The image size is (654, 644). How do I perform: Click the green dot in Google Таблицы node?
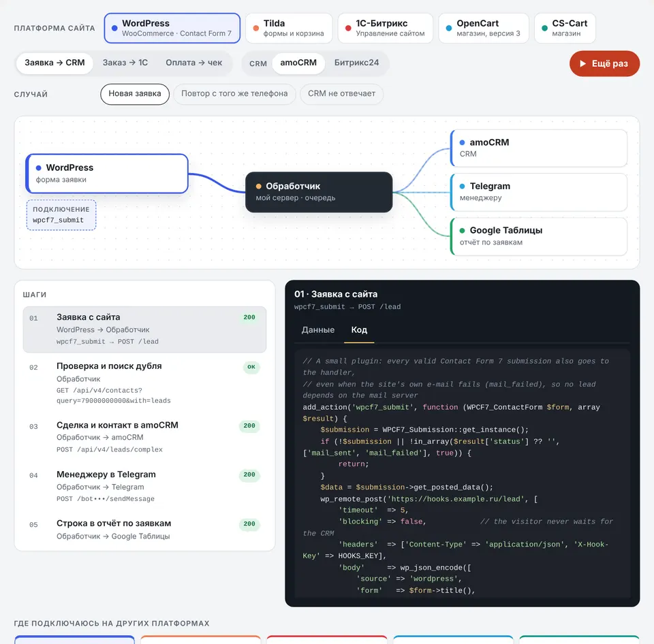click(x=462, y=231)
